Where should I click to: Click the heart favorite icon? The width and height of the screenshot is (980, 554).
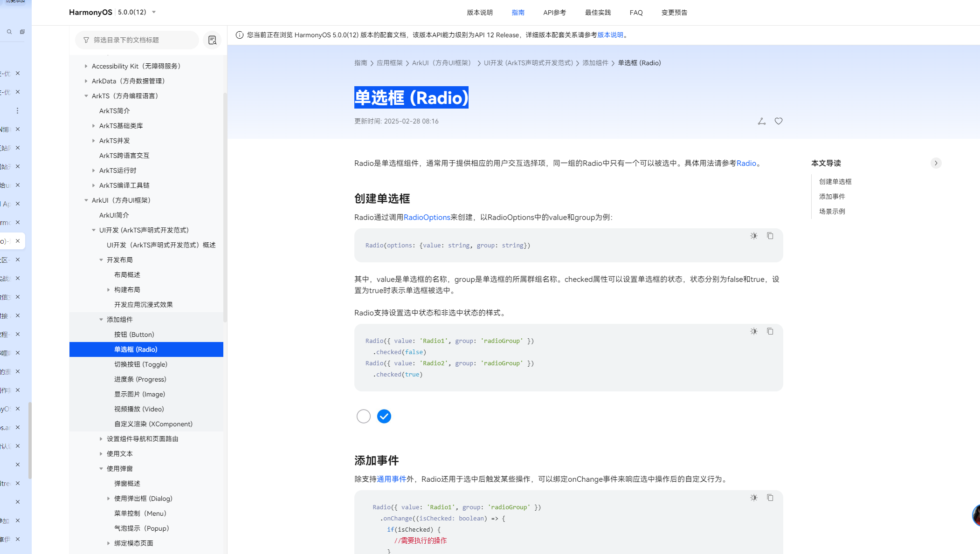point(779,121)
